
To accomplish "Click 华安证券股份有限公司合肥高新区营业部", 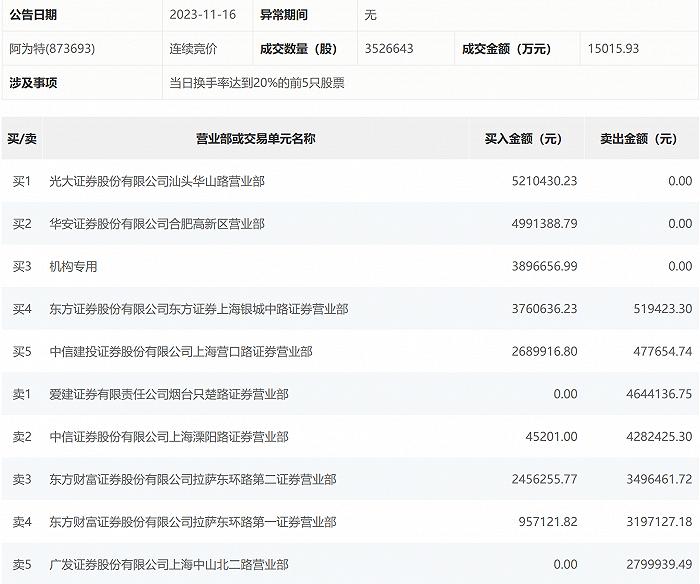I will point(157,223).
